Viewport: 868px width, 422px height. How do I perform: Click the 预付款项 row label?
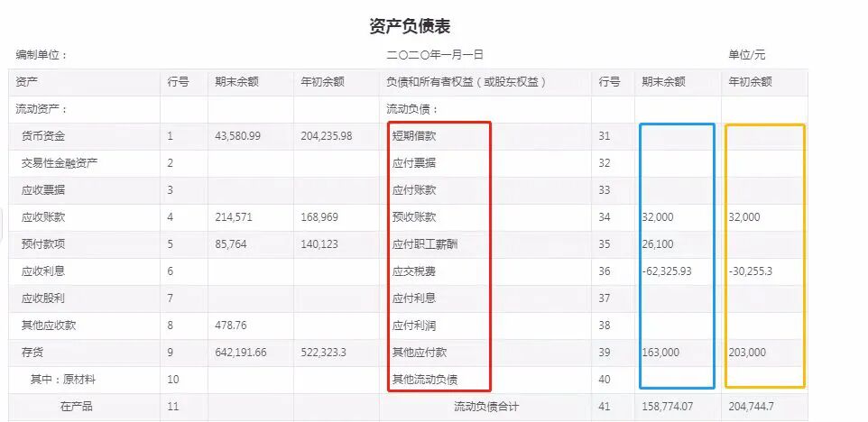coord(43,244)
